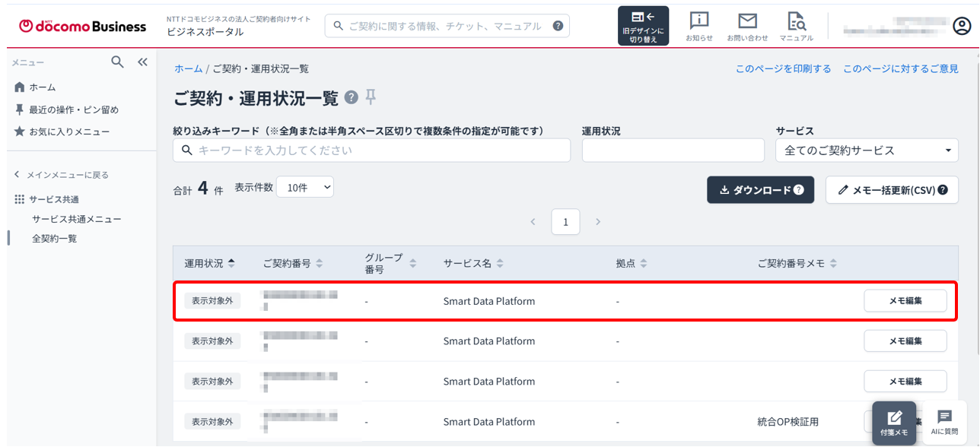Switch to old design via 旧デザインに切り替え
The height and width of the screenshot is (447, 980).
click(644, 26)
